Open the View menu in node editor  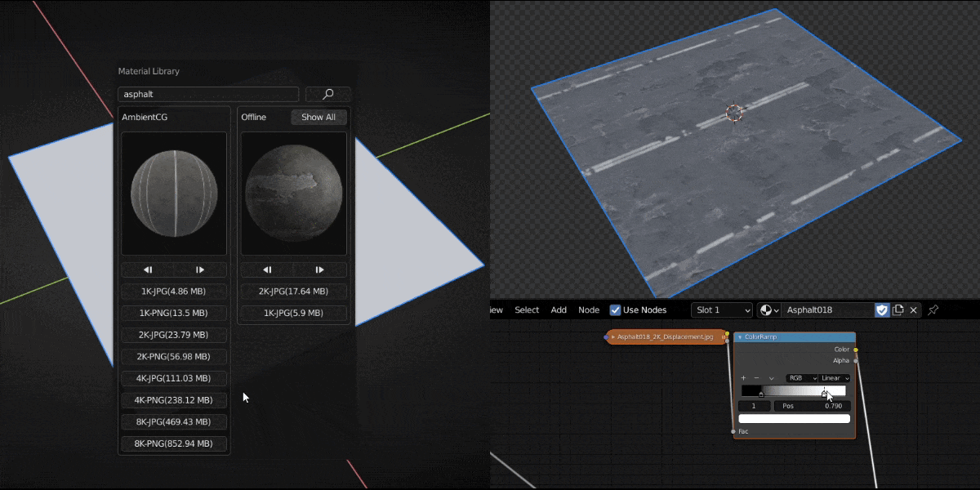point(496,310)
